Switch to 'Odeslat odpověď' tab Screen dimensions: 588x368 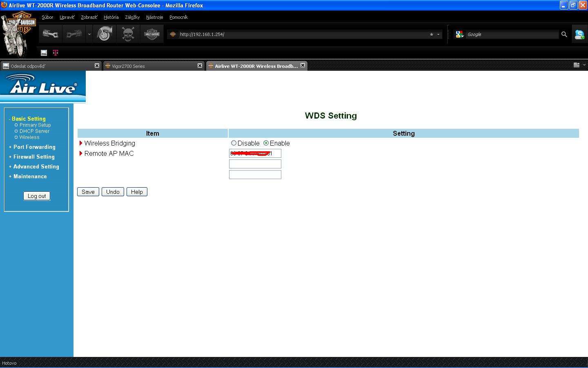[x=51, y=66]
